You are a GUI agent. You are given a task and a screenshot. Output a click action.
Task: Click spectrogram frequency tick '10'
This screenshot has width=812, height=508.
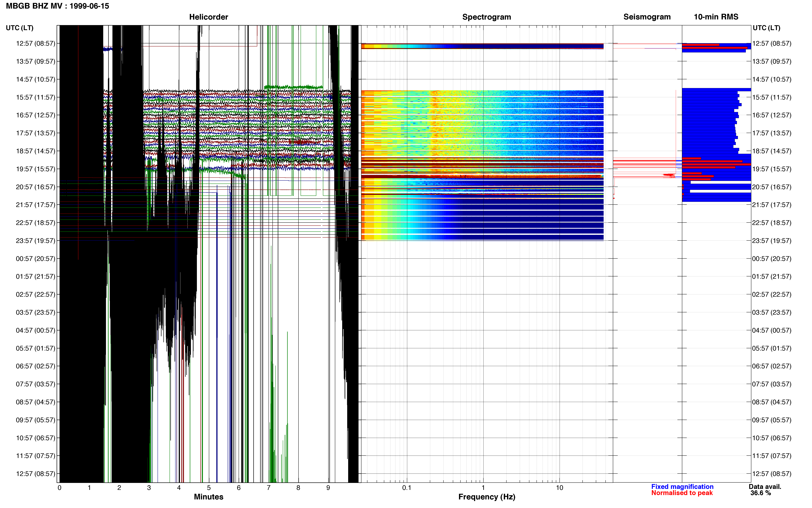(559, 487)
